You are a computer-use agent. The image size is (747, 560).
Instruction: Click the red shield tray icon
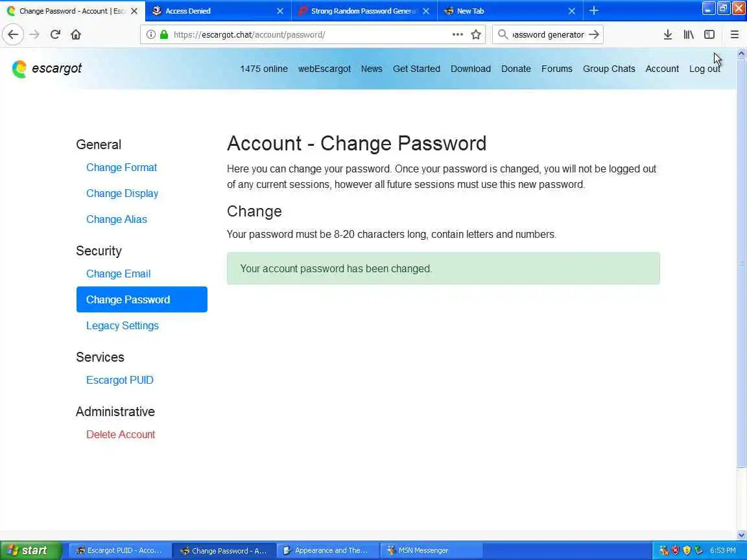pos(676,550)
